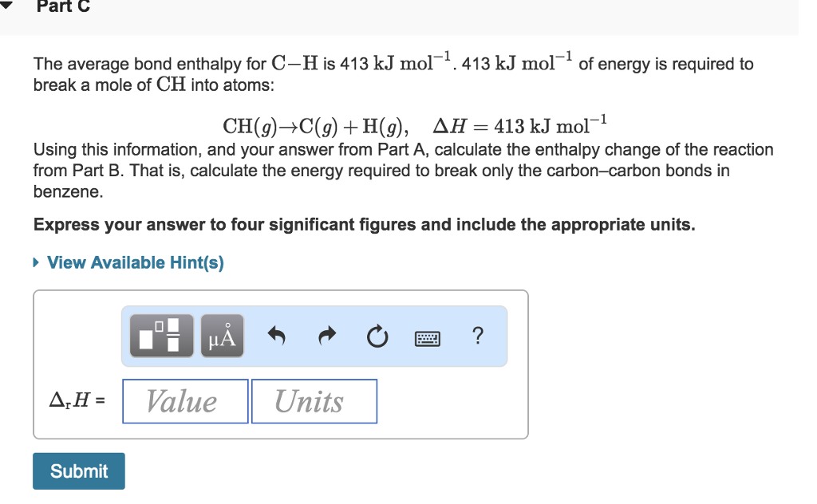Screen dimensions: 817x504
Task: Open the μÅ units dropdown menu
Action: 221,335
